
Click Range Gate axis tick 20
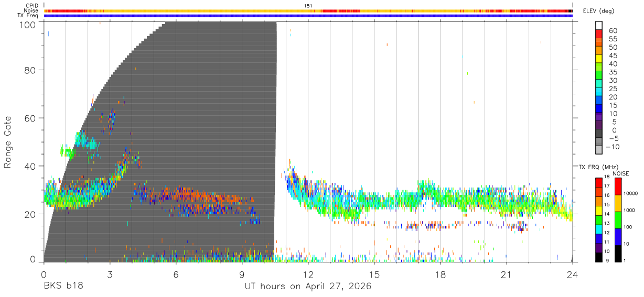pos(29,214)
